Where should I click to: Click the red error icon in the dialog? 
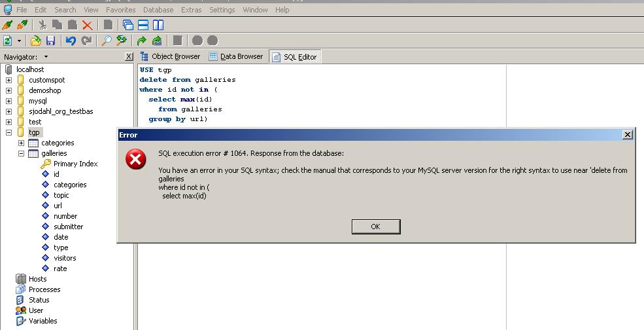(x=135, y=159)
